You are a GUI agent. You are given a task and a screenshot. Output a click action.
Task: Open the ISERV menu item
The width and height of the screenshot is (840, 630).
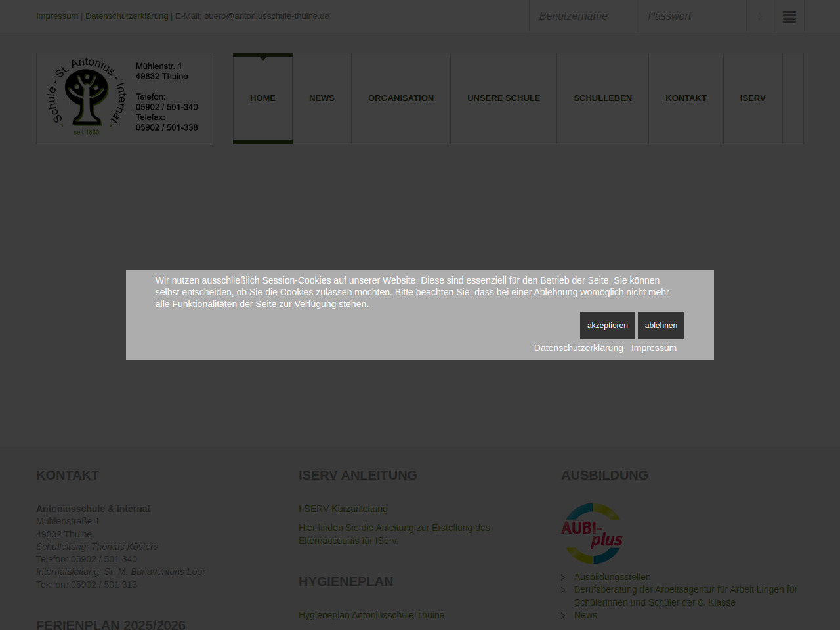753,98
